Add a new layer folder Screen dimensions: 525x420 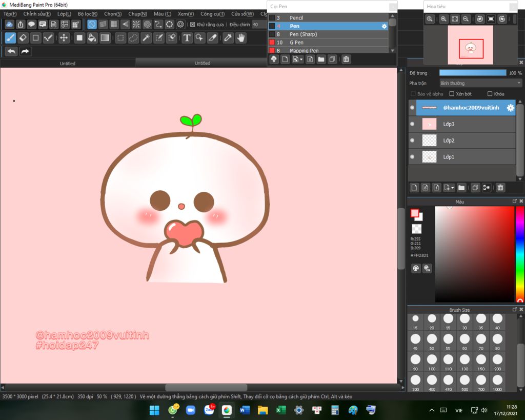(x=461, y=188)
